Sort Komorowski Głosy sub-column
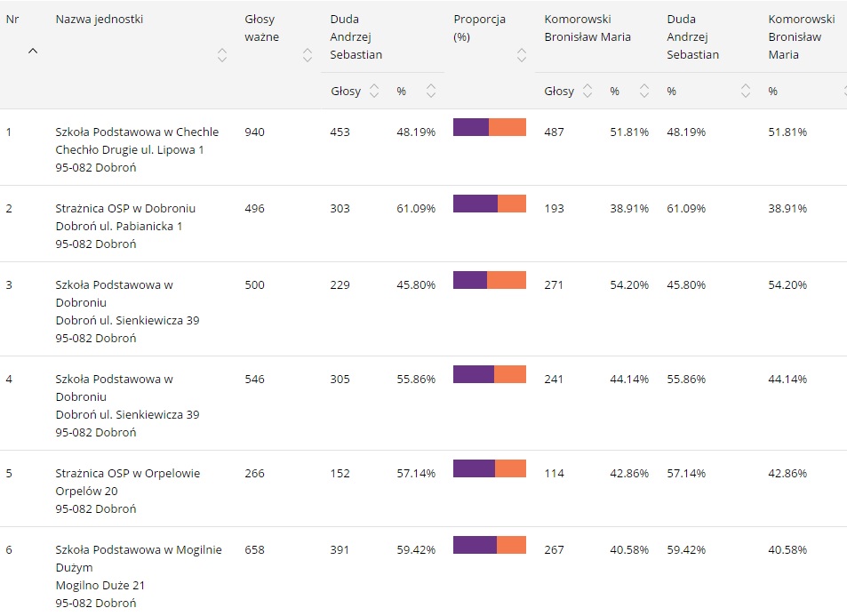 click(587, 91)
